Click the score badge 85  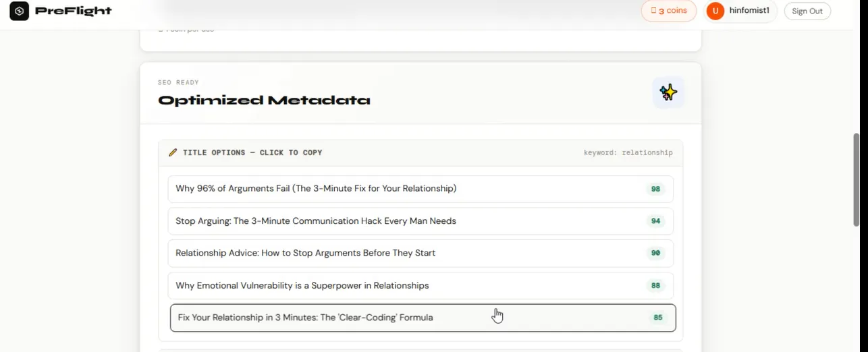[x=658, y=318]
